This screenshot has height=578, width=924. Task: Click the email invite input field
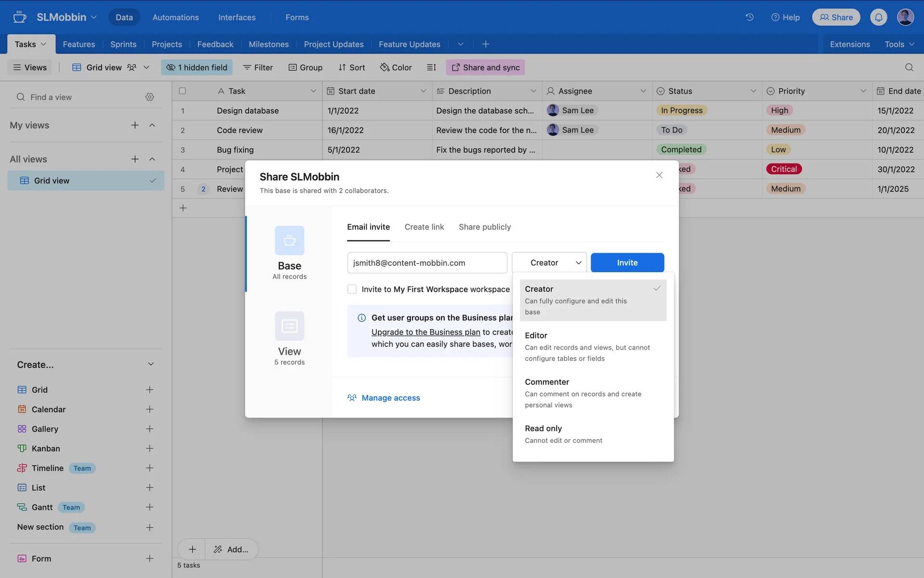click(x=427, y=263)
